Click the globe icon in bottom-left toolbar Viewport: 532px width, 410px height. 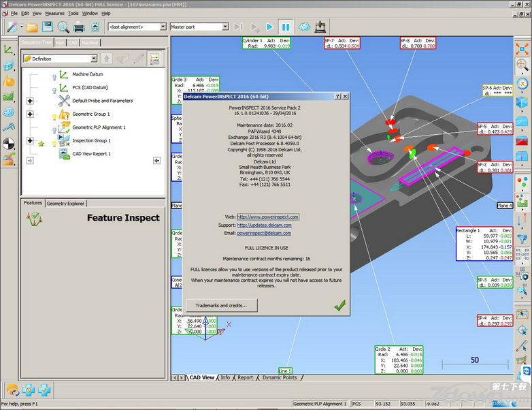point(13,390)
